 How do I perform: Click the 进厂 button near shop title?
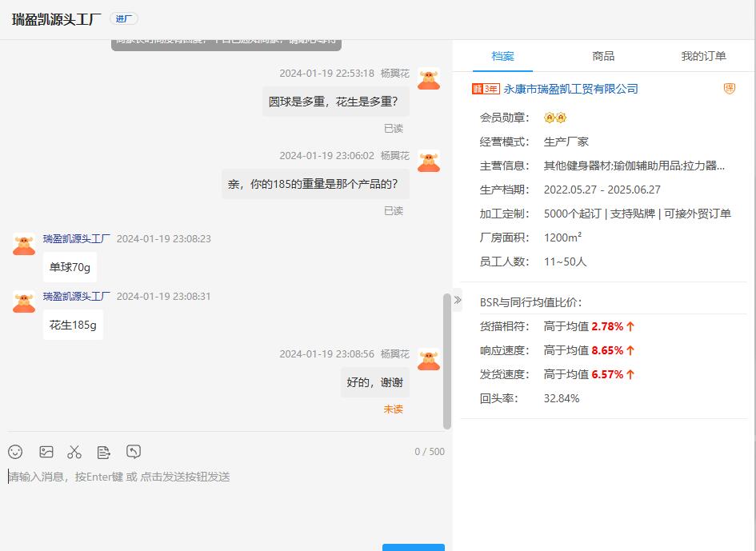pyautogui.click(x=123, y=19)
